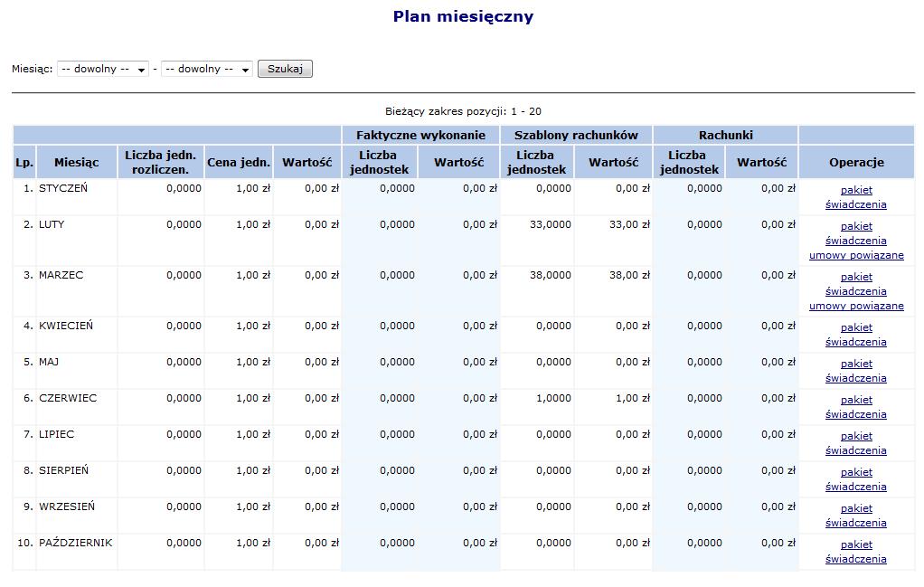This screenshot has height=587, width=924.
Task: Click the Szablony rachunków group header
Action: point(576,135)
